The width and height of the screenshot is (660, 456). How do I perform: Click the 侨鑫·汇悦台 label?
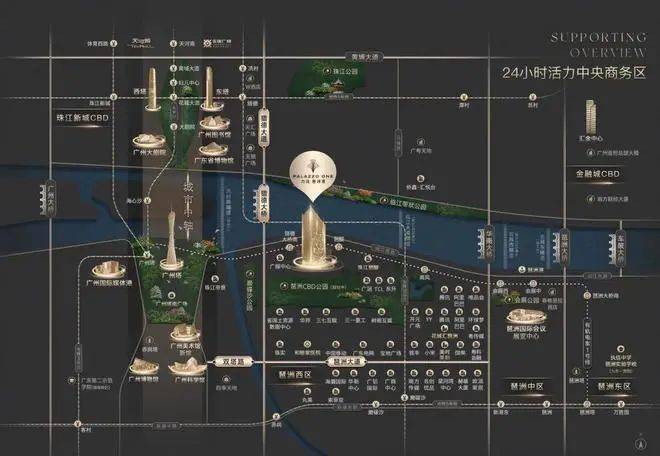[x=420, y=187]
